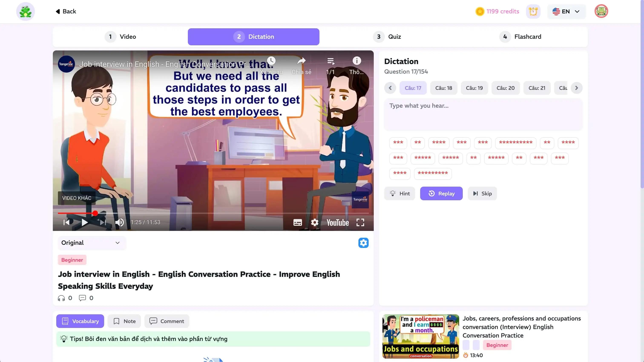Select the Dictation step tab

coord(253,37)
